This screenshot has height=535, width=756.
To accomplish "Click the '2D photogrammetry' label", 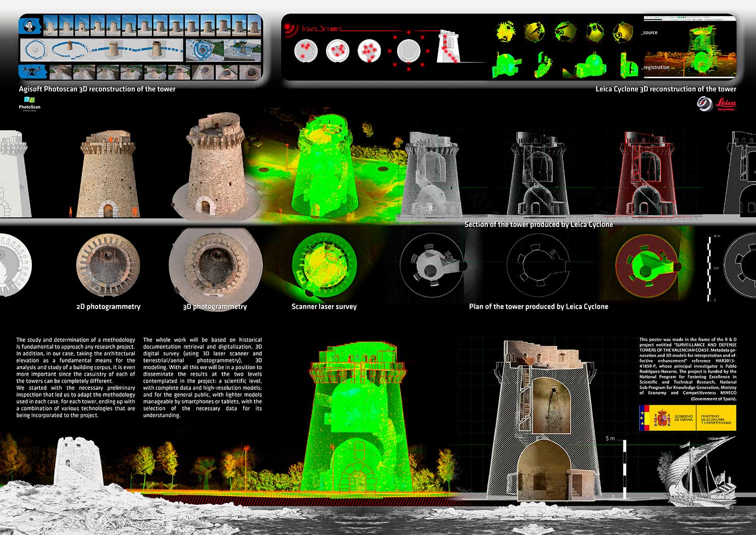I will click(x=108, y=307).
